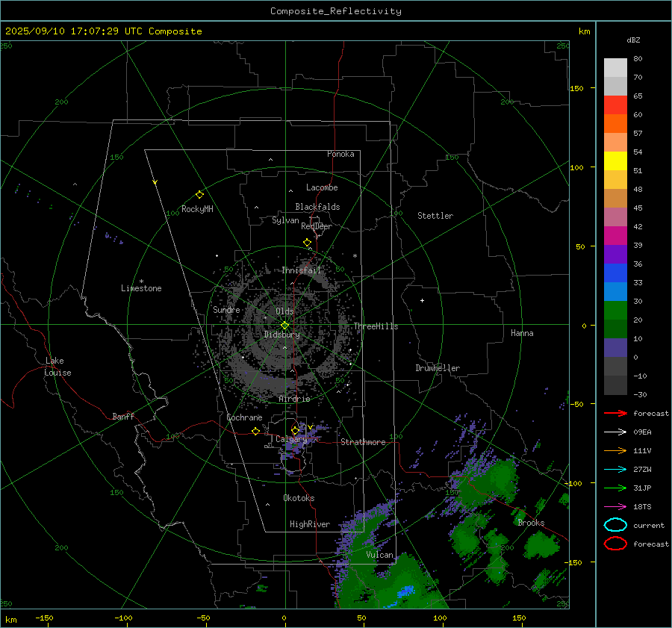The width and height of the screenshot is (672, 628).
Task: Select the indigo swatch above the 0 label
Action: 615,348
